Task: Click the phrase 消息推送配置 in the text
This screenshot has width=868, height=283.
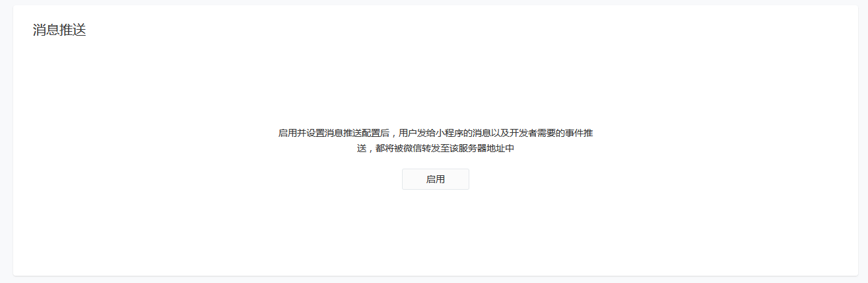Action: coord(352,133)
